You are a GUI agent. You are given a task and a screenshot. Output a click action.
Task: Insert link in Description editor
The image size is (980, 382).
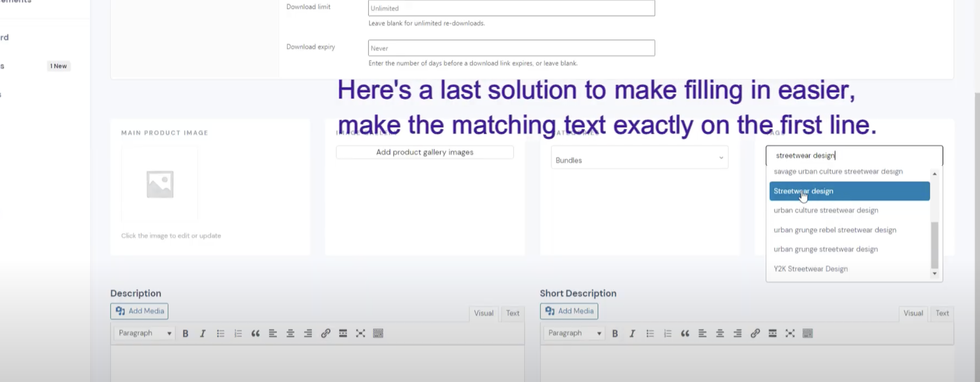(x=325, y=333)
